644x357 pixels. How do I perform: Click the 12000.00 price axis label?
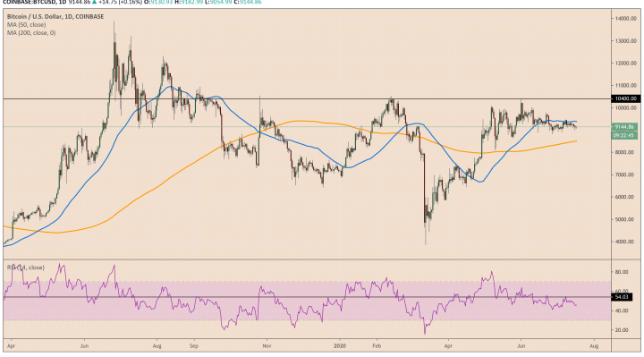[626, 64]
